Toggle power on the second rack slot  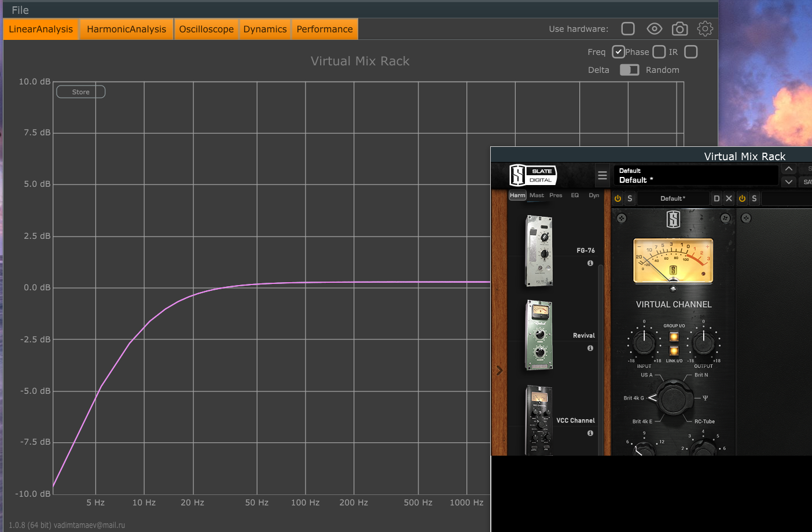coord(742,198)
